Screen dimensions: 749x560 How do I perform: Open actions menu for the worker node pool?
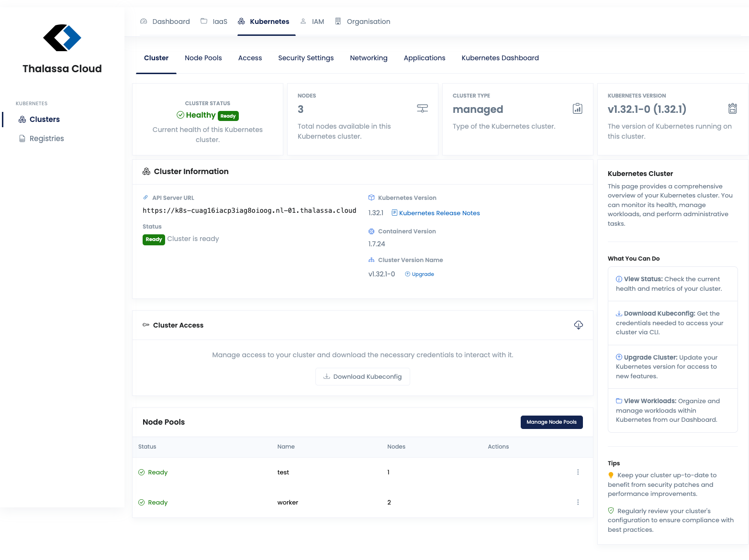(578, 502)
